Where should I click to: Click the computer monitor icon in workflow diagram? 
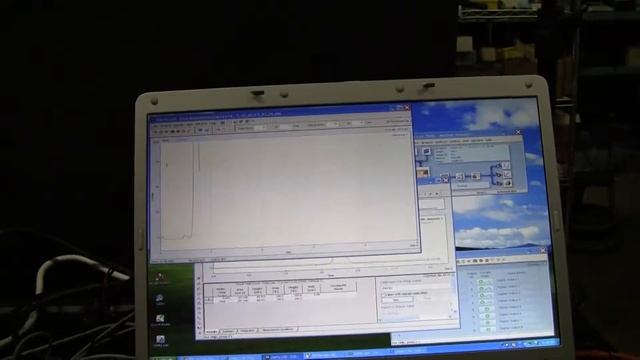click(426, 151)
